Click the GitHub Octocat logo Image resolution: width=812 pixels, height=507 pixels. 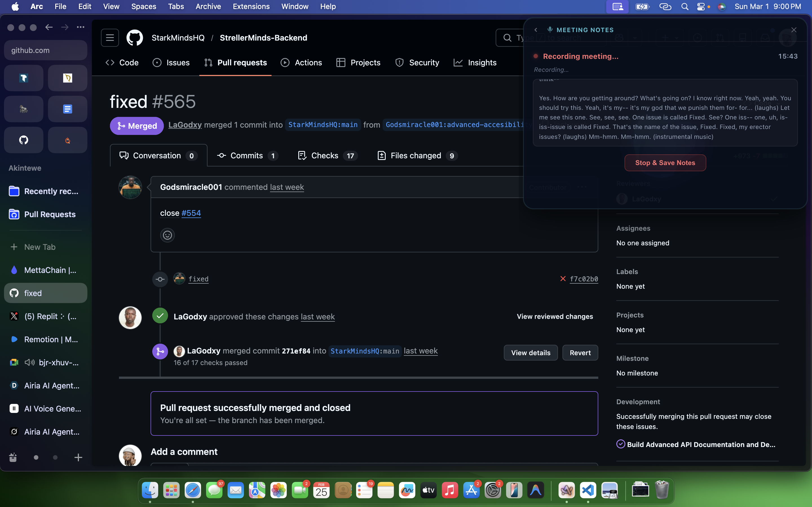pyautogui.click(x=134, y=37)
